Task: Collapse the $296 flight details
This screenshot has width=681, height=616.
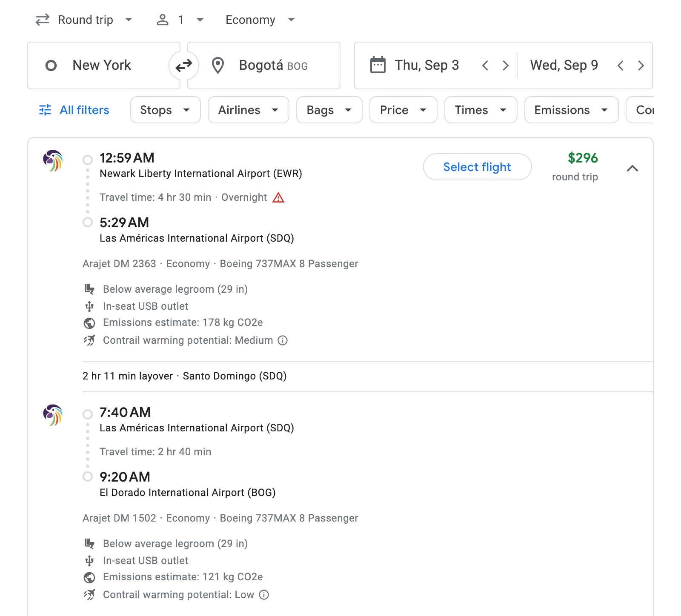Action: click(632, 168)
